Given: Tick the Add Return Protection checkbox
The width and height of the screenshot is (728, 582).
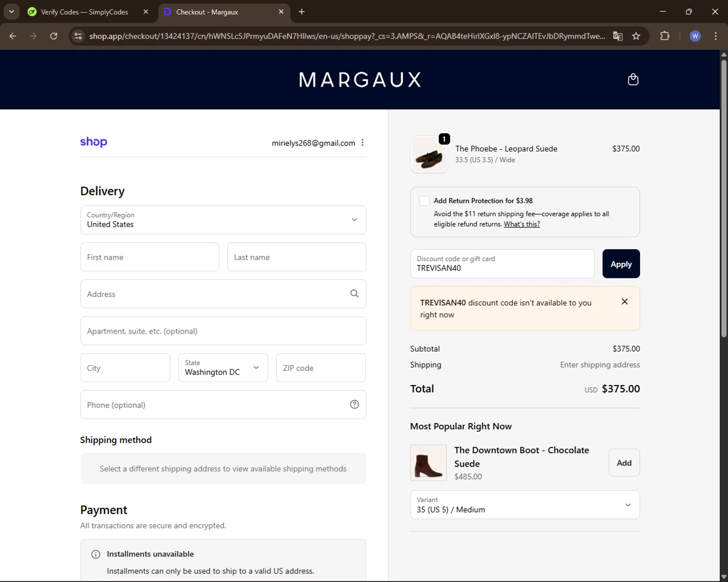Looking at the screenshot, I should pos(424,201).
